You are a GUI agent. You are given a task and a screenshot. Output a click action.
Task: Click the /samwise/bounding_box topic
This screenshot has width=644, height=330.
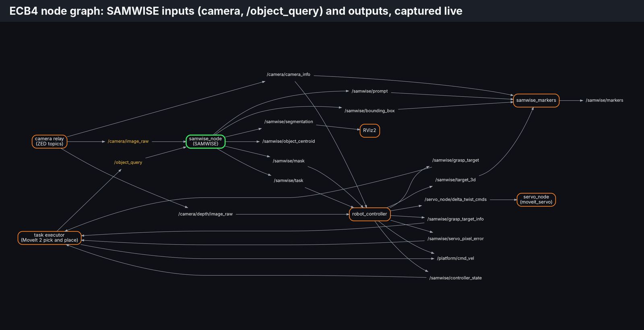coord(369,111)
